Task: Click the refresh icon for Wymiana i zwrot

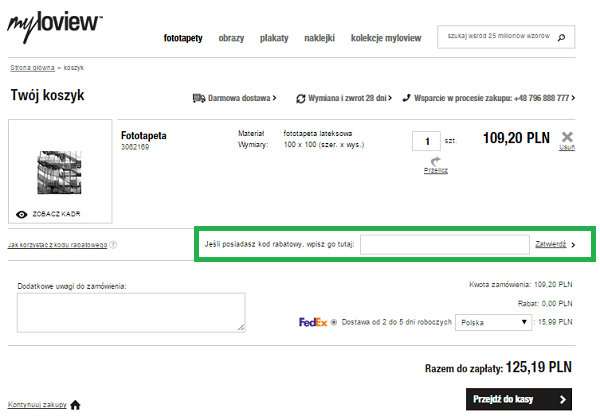Action: [301, 98]
